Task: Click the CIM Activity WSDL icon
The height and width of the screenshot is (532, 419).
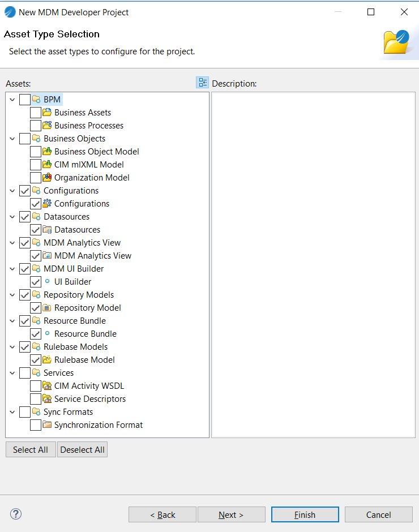Action: 47,386
